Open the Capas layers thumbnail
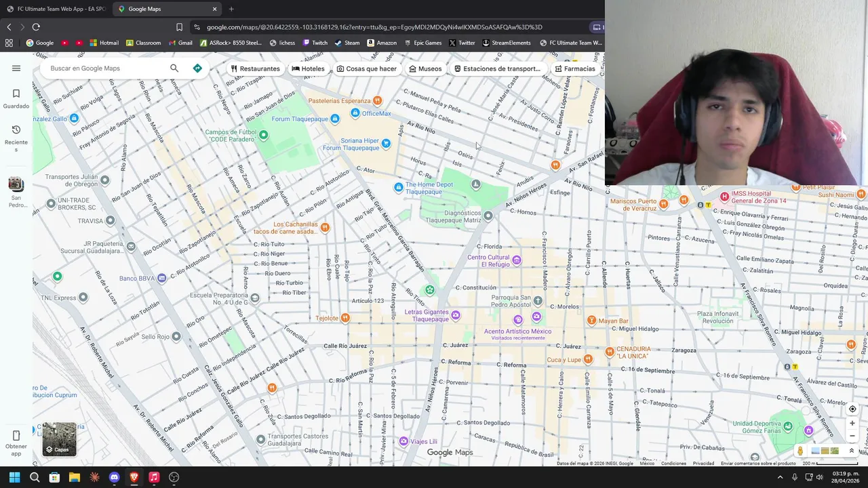The width and height of the screenshot is (868, 488). pyautogui.click(x=60, y=439)
